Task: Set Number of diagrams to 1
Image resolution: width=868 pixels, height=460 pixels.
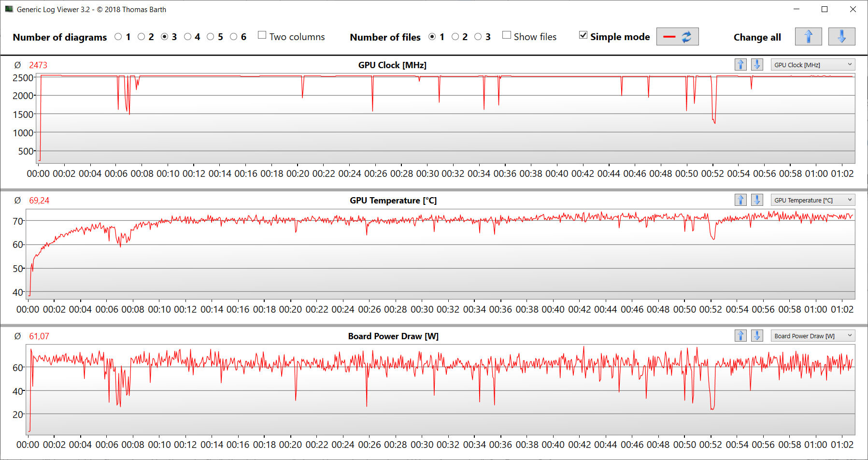Action: click(x=118, y=37)
